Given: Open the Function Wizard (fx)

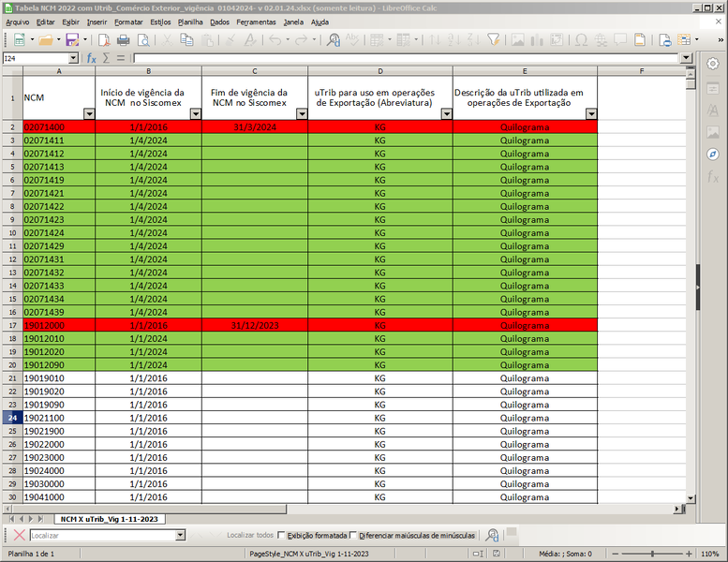Looking at the screenshot, I should click(92, 58).
